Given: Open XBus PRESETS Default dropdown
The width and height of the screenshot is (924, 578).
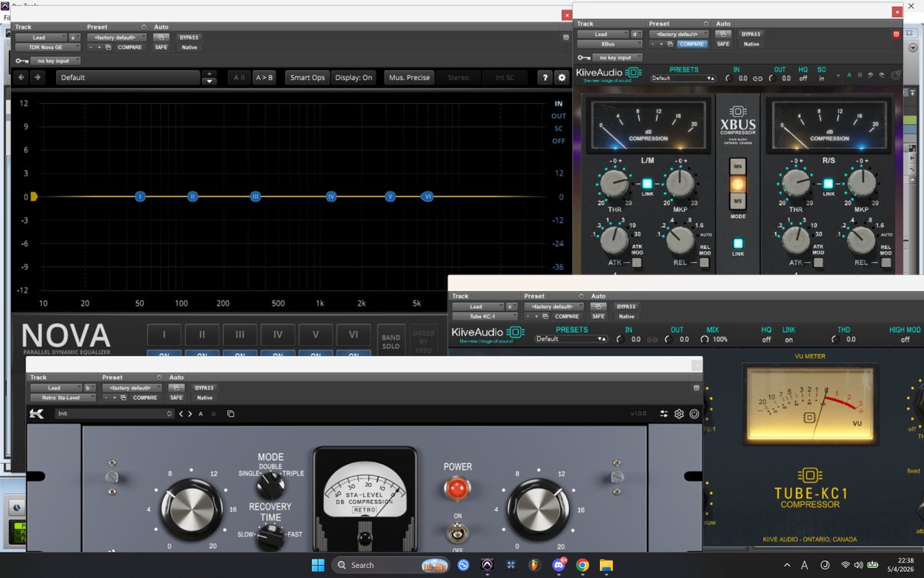Looking at the screenshot, I should click(x=683, y=79).
